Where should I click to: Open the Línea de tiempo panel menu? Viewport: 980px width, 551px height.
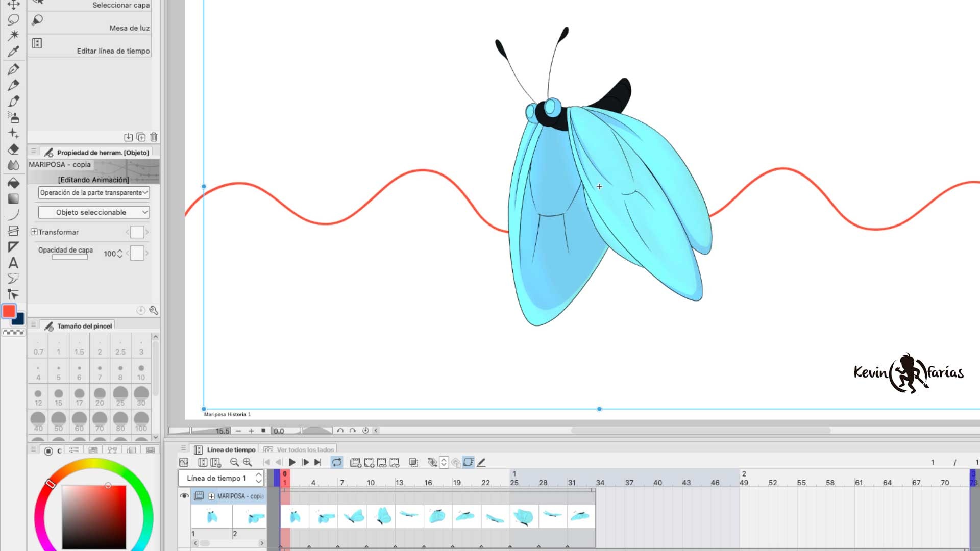click(x=183, y=448)
